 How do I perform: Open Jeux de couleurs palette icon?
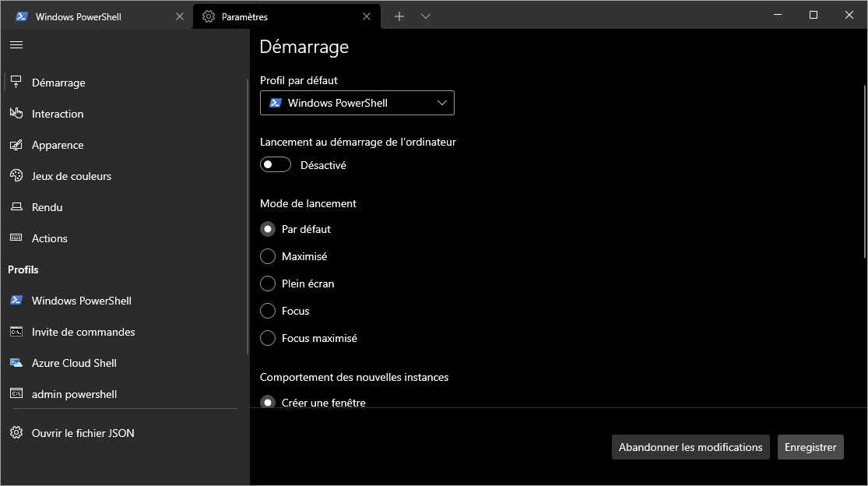[16, 176]
